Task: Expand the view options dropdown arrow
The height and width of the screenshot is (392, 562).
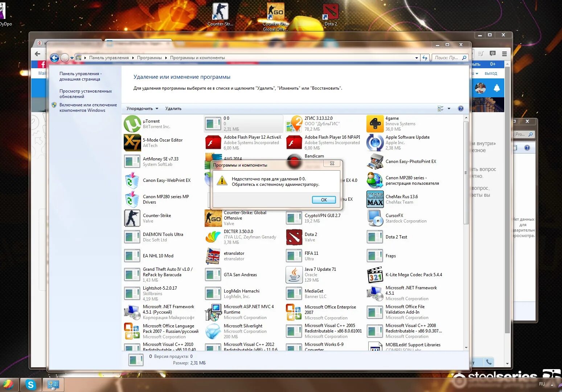Action: [449, 109]
